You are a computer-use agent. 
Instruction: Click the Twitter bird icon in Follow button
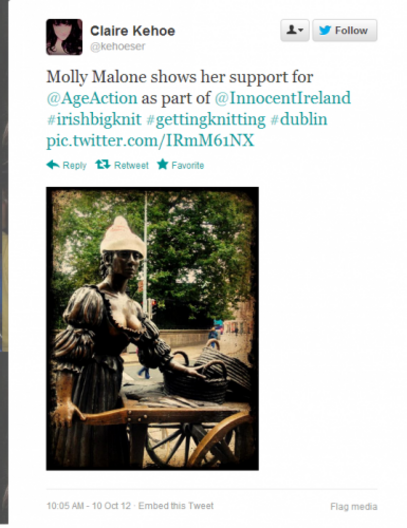[325, 30]
